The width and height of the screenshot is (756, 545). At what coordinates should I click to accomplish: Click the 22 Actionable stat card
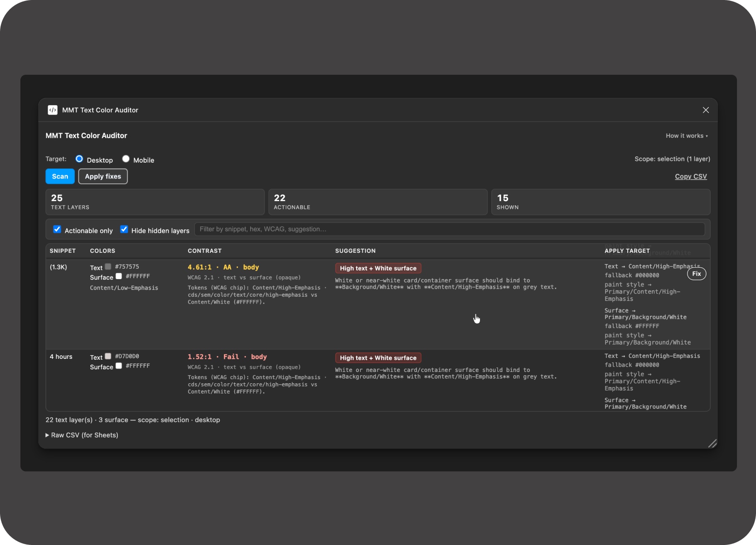coord(378,202)
